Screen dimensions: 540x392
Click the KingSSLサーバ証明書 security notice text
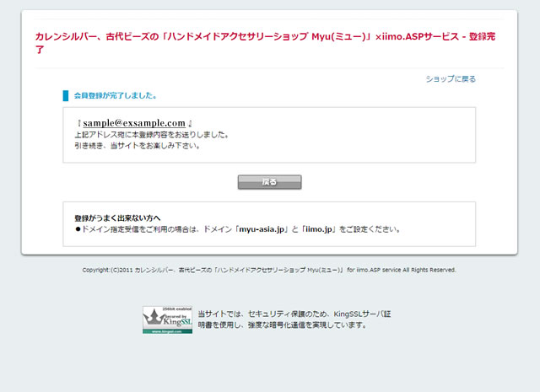coord(294,320)
